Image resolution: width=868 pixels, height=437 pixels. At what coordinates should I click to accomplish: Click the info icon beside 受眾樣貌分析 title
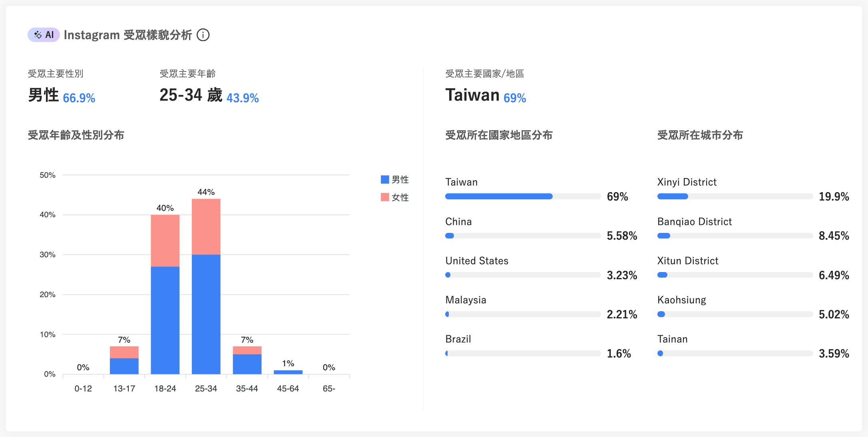pyautogui.click(x=203, y=35)
